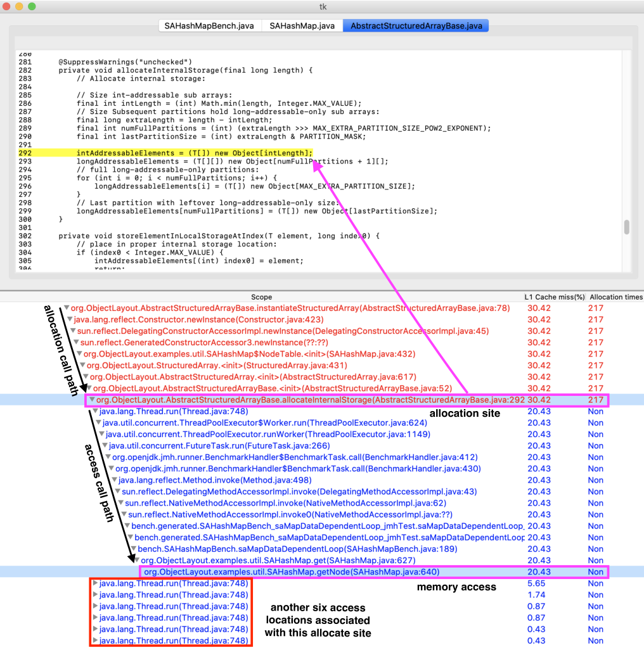The width and height of the screenshot is (644, 648).
Task: Collapse the ThreadPoolExecutor$Worker.run node
Action: click(x=99, y=422)
